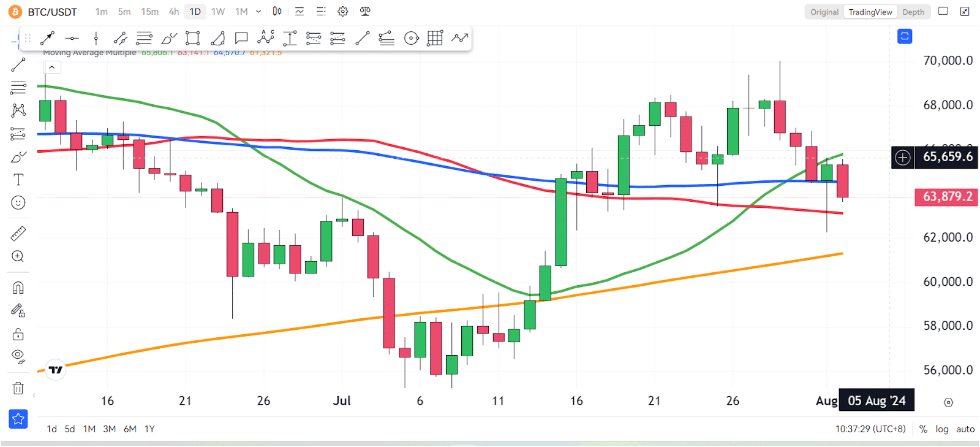Select the arrow-marker trend line tool in favorites bar

point(47,38)
